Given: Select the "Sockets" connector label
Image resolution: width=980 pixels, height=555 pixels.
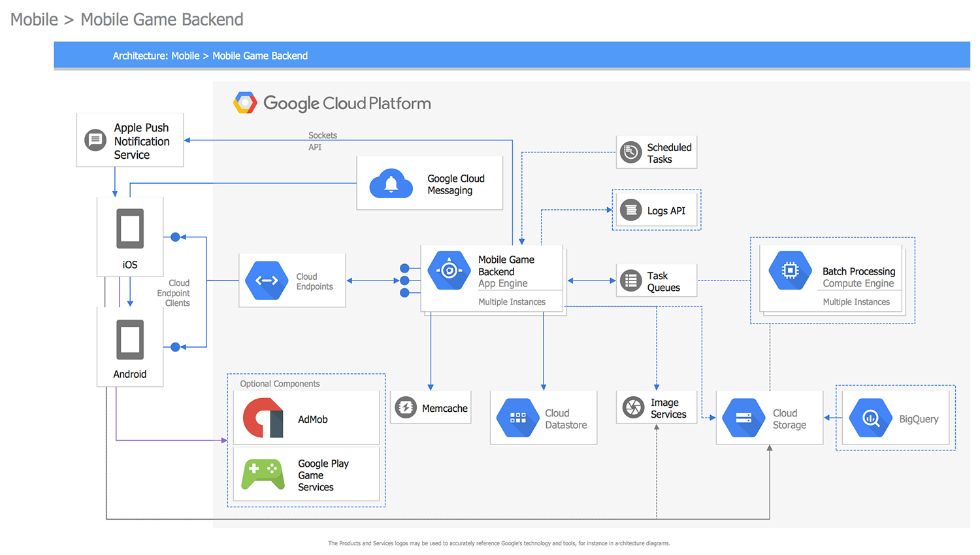Looking at the screenshot, I should pyautogui.click(x=323, y=135).
